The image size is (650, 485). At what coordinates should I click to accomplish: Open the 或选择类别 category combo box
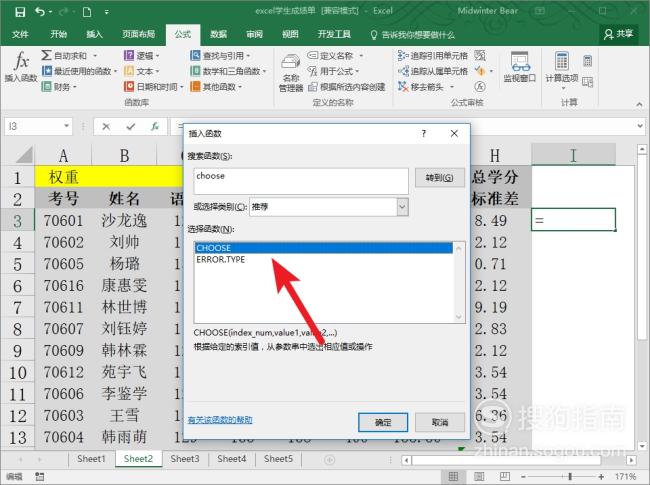328,206
